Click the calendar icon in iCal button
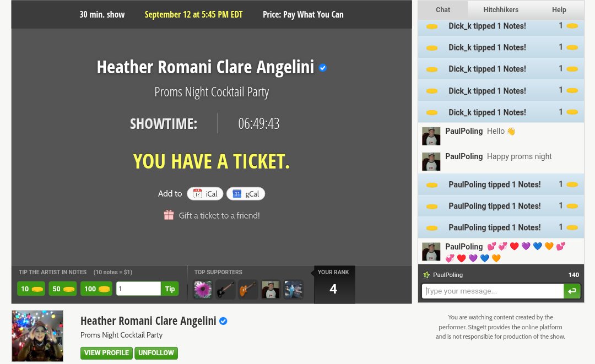Screen dimensions: 595x364 coord(197,194)
